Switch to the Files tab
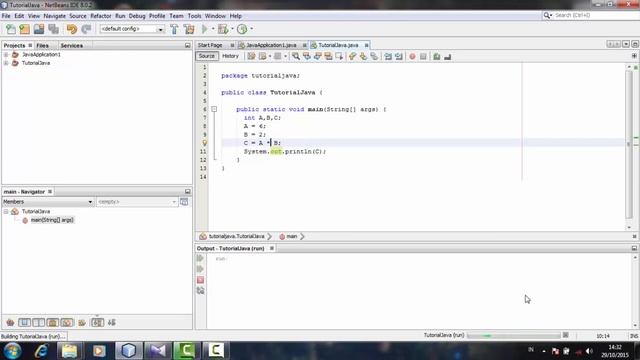This screenshot has width=640, height=360. (x=42, y=45)
